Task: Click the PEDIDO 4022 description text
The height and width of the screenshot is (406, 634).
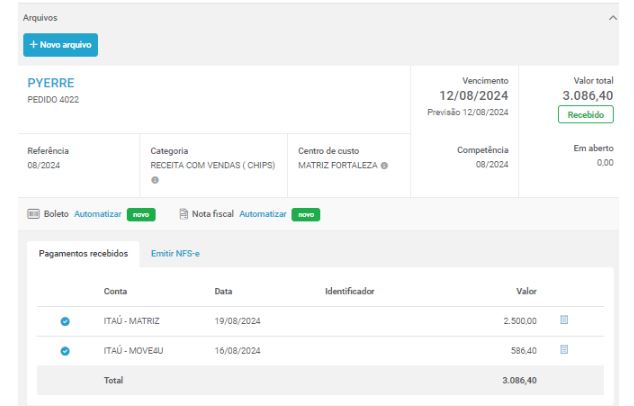Action: coord(53,99)
